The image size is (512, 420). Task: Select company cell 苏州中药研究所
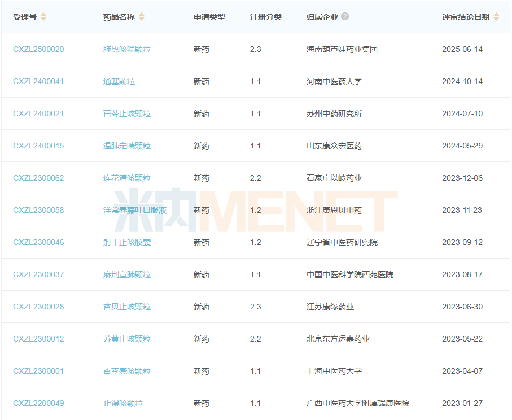(x=334, y=113)
